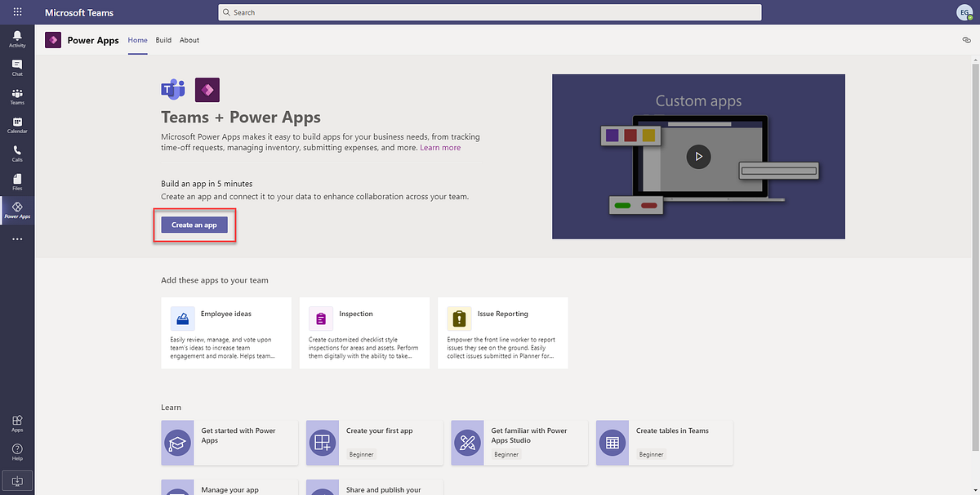980x495 pixels.
Task: Click the Teams + Power Apps heading
Action: [241, 117]
